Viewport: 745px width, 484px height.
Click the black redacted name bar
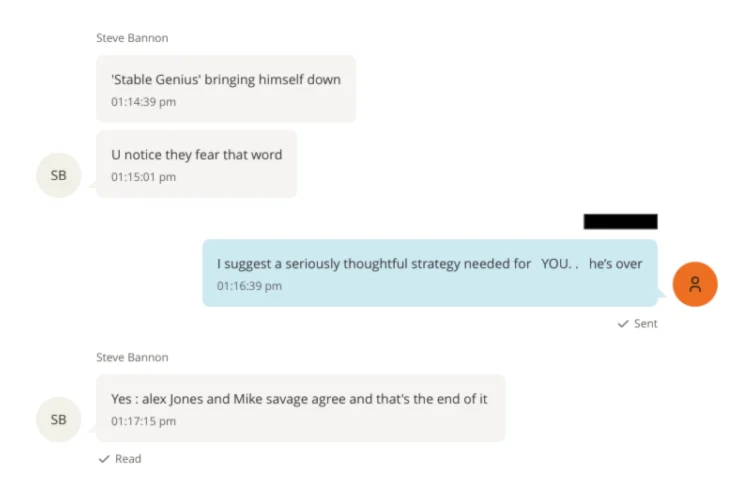(621, 221)
